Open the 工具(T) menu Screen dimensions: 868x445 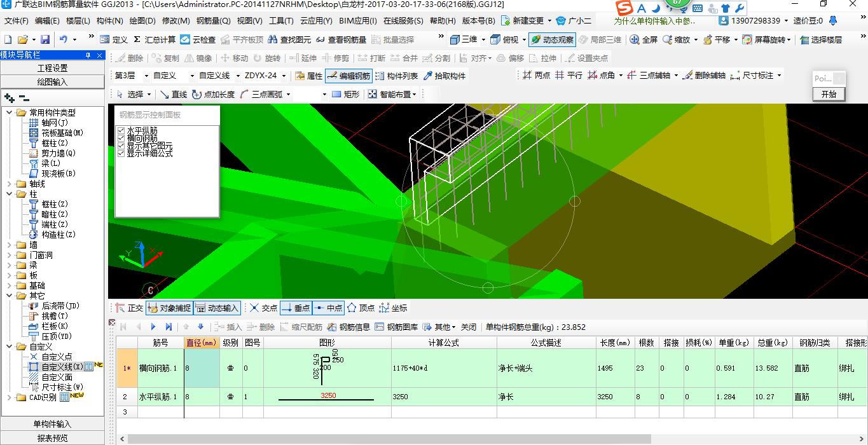[281, 21]
